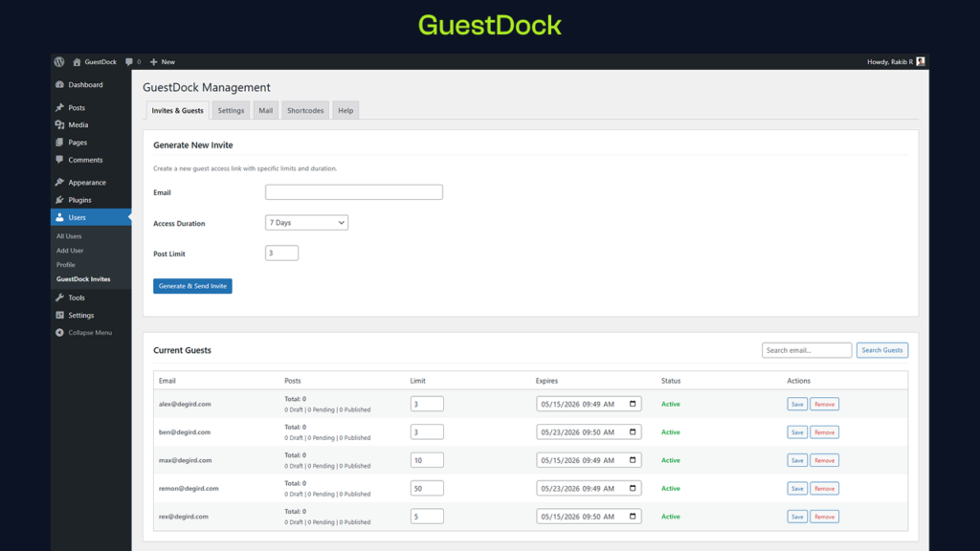Screen dimensions: 980x551
Task: Click Active status for rex@degird.com
Action: pyautogui.click(x=671, y=517)
